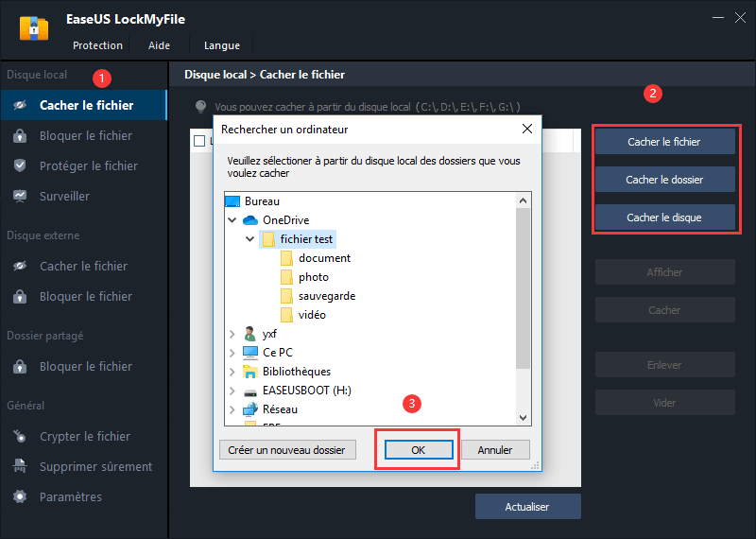Viewport: 756px width, 539px height.
Task: Select the vidéo folder name
Action: pos(312,315)
